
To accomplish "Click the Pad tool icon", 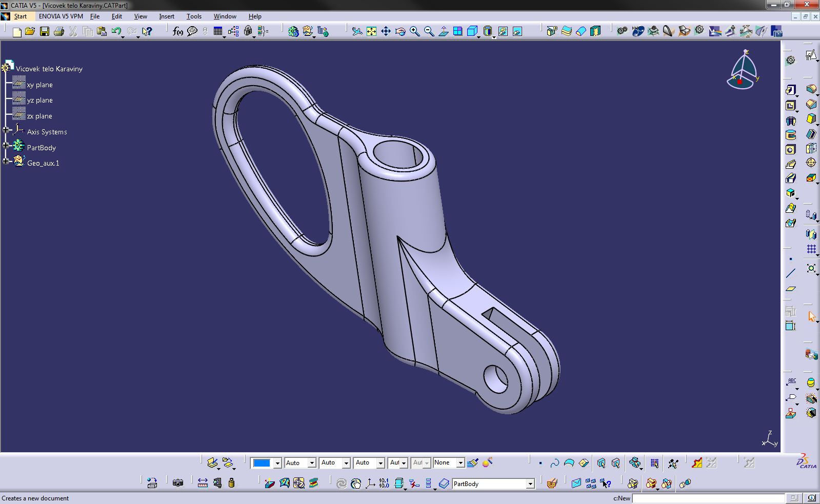I will [790, 90].
